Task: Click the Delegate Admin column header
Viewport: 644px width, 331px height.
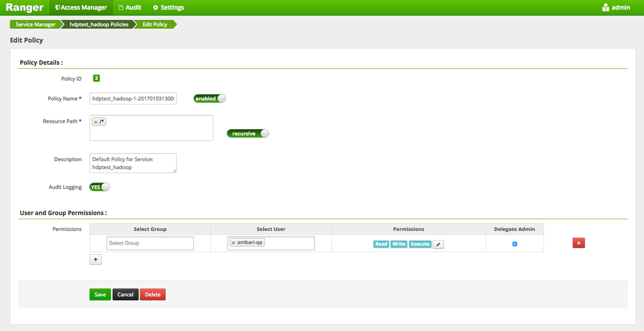Action: (x=514, y=229)
